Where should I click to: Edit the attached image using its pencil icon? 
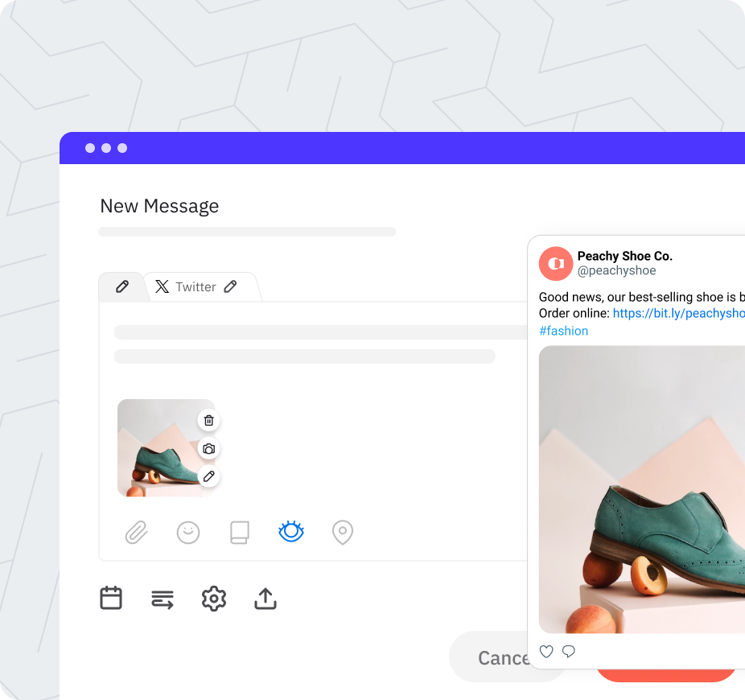208,476
